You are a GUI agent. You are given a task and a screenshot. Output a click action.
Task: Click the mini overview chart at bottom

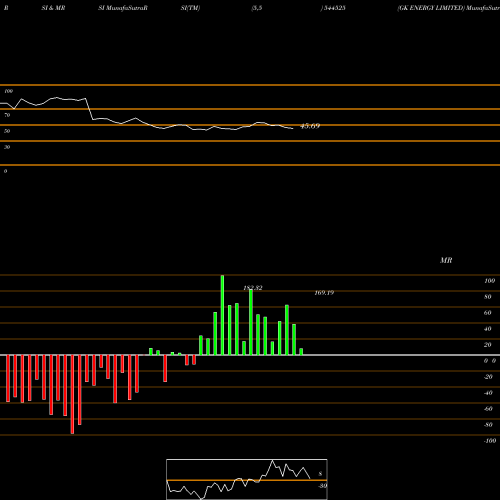tap(247, 479)
